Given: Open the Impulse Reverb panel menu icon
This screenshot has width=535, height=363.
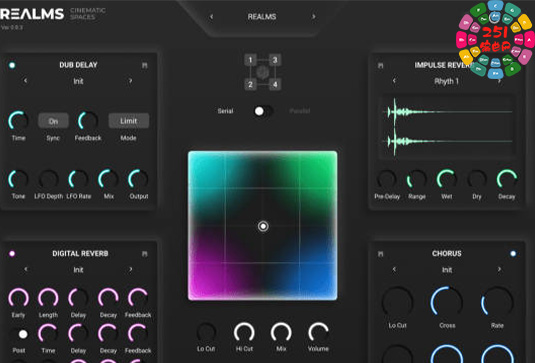Looking at the screenshot, I should [x=380, y=65].
